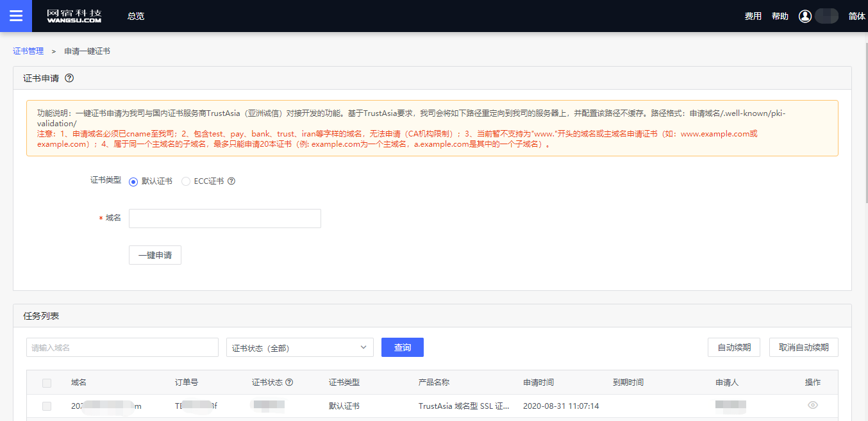Open 费用 in the top bar
The width and height of the screenshot is (868, 421).
coord(753,16)
